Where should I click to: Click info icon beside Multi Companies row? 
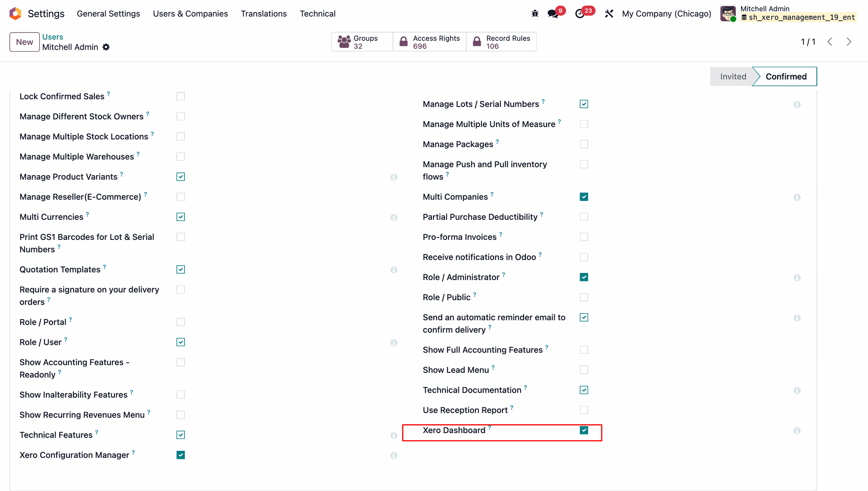797,197
